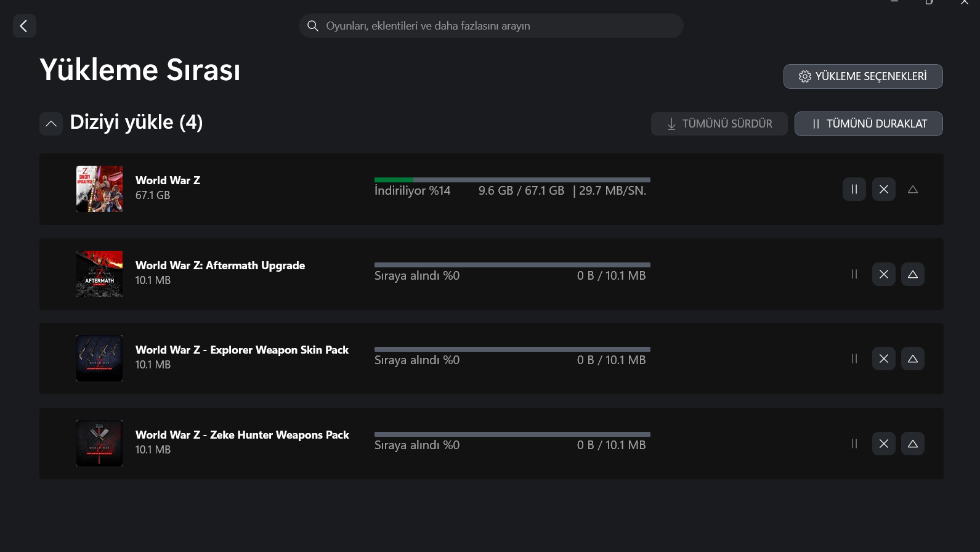Collapse the Diziyi yükle queue section
980x552 pixels.
(51, 124)
